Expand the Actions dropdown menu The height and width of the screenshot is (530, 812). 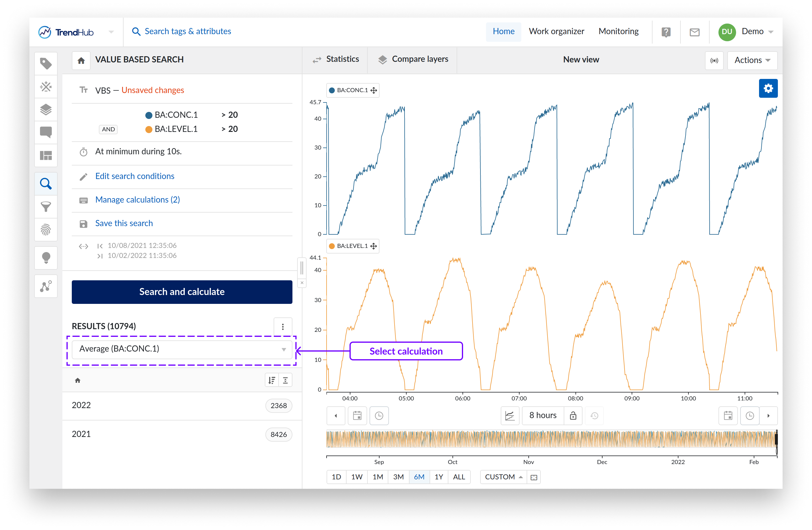752,60
